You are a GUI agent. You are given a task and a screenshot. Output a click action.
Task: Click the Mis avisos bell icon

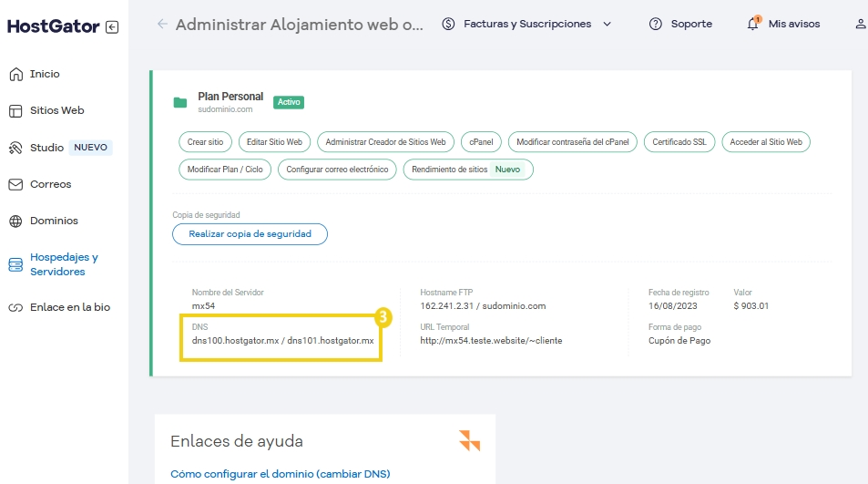click(753, 24)
